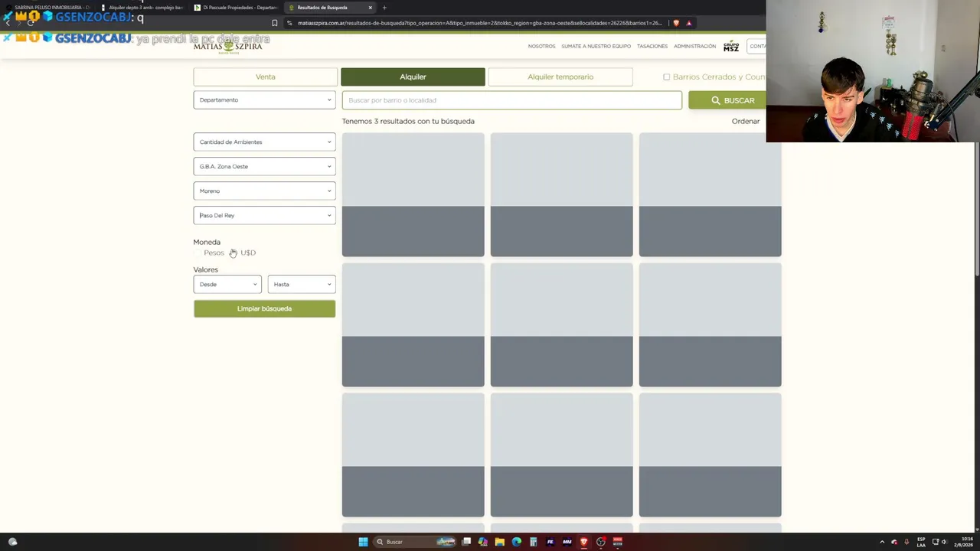Open the microphone tray indicator
This screenshot has width=980, height=551.
tap(906, 542)
